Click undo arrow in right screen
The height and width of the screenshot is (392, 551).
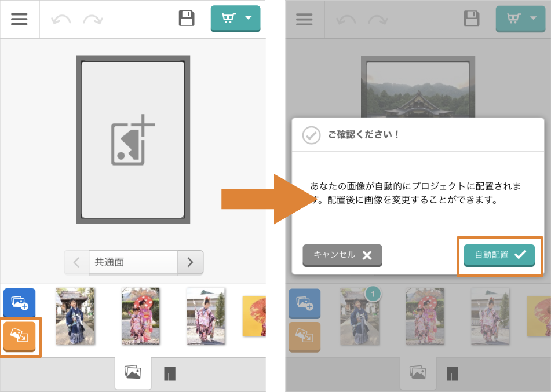pos(346,20)
